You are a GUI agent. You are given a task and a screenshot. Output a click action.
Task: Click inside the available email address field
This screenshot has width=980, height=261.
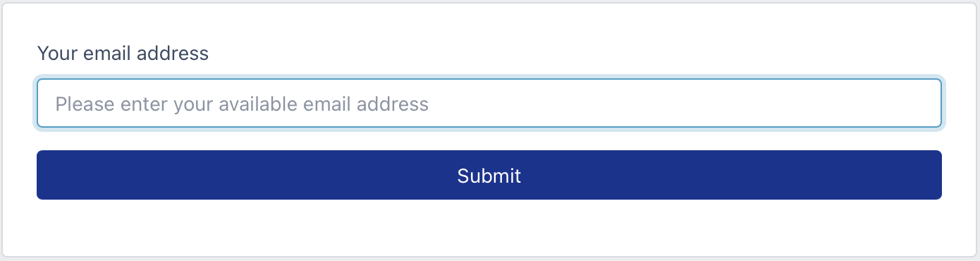coord(489,103)
